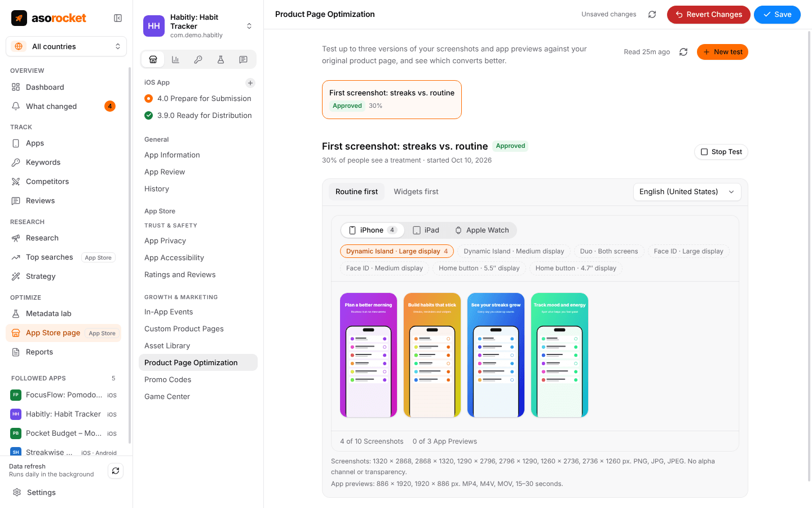Viewport: 812px width, 508px height.
Task: Open the bar chart analytics icon tab
Action: coord(175,59)
